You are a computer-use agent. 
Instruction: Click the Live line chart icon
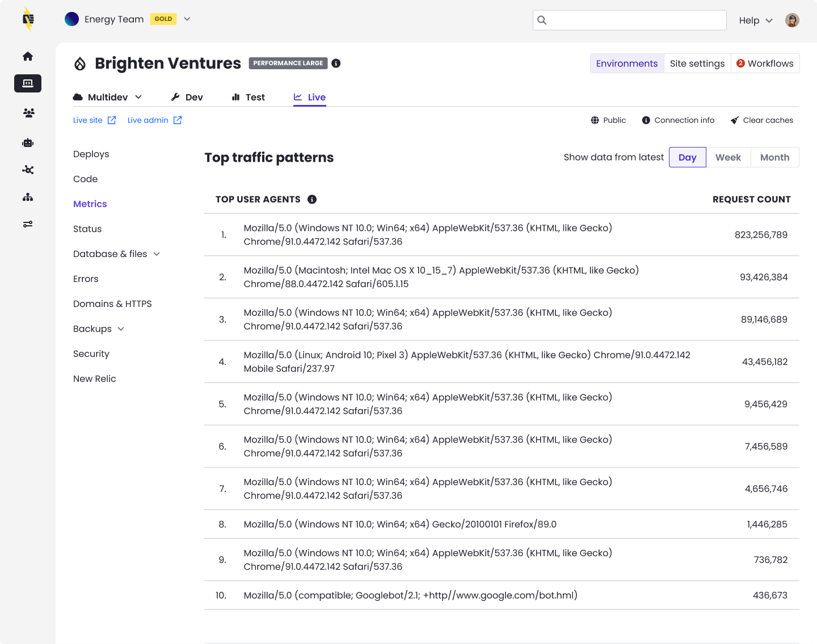pyautogui.click(x=298, y=97)
